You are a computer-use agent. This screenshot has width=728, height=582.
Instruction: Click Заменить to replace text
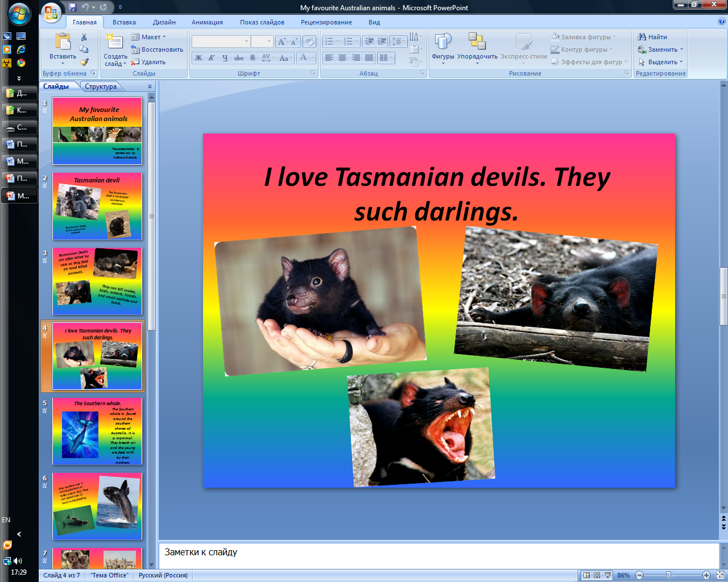pos(660,49)
